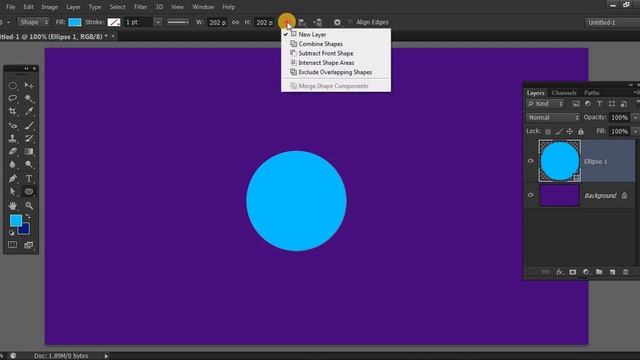Add a layer mask
This screenshot has height=360, width=640.
(x=573, y=272)
